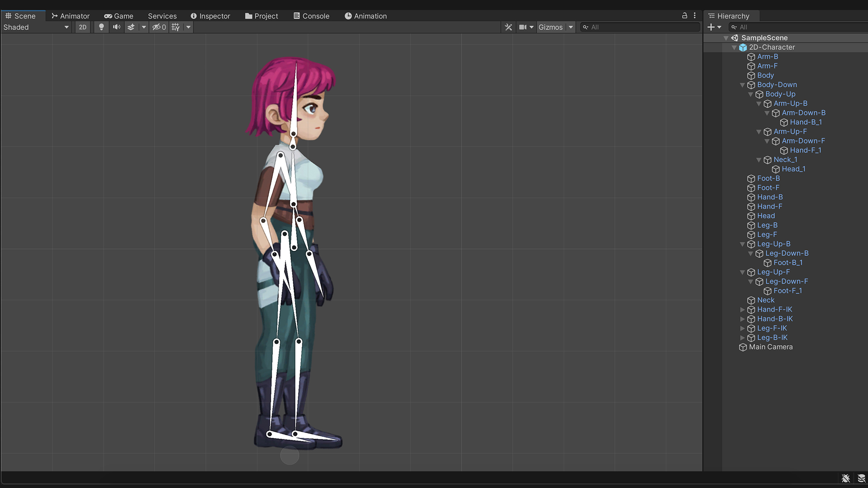Image resolution: width=868 pixels, height=488 pixels.
Task: Click the scene lighting toggle icon
Action: [x=101, y=26]
